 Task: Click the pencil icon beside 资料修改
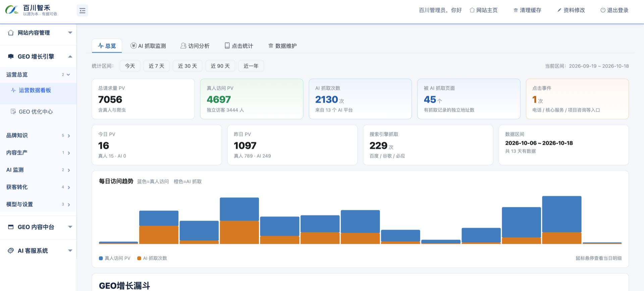coord(559,10)
